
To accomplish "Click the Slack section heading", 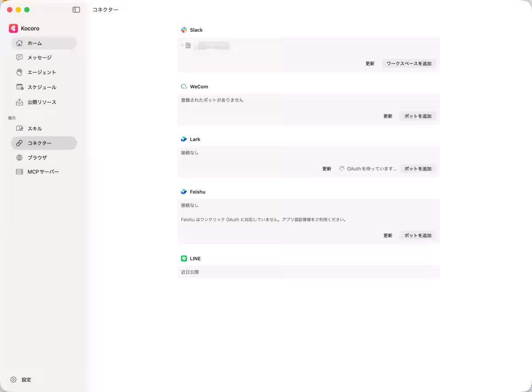I will click(196, 30).
